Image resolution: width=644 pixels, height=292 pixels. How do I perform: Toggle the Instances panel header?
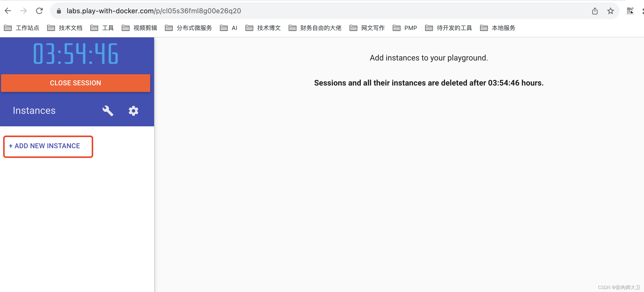[x=34, y=110]
